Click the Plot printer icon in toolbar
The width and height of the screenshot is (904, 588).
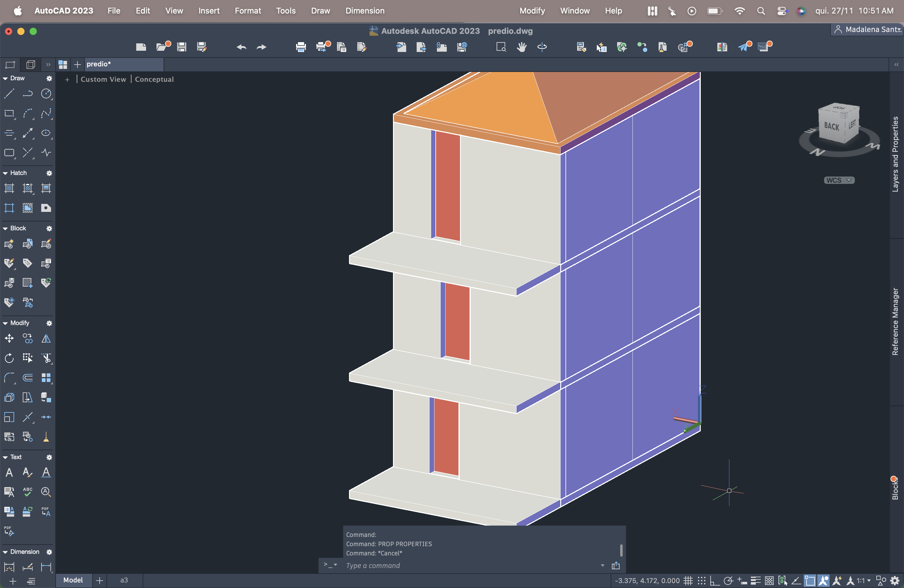click(301, 47)
